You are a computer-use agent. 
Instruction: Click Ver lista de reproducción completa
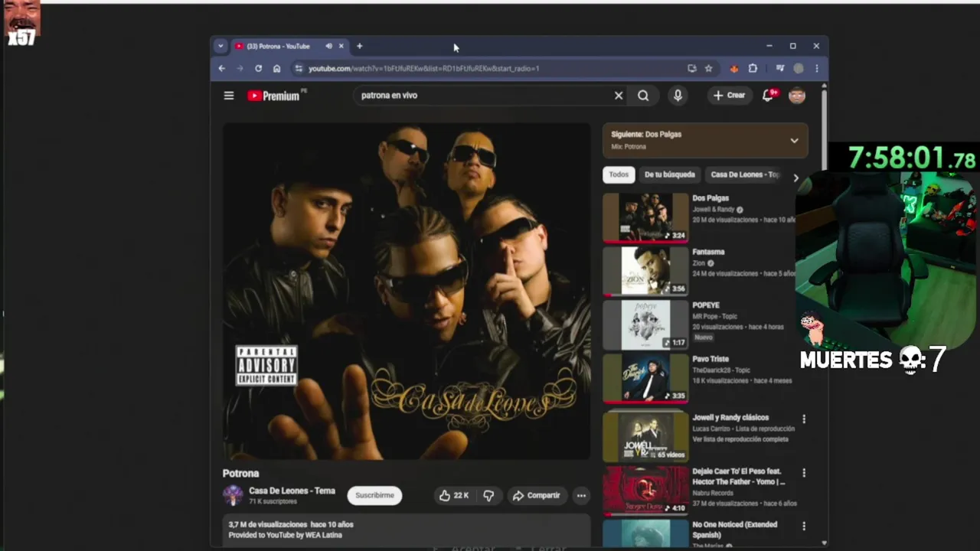point(740,439)
